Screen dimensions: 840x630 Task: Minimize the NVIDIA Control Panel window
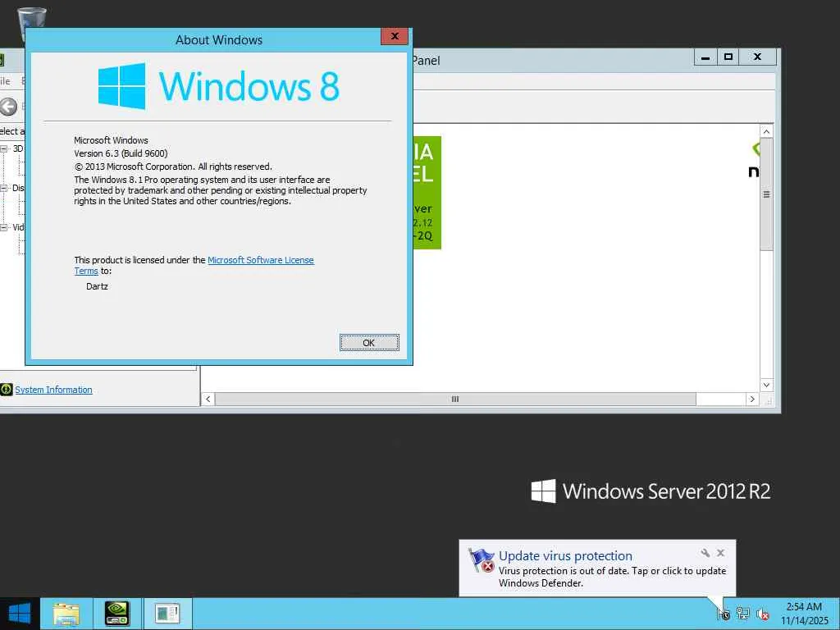coord(705,57)
